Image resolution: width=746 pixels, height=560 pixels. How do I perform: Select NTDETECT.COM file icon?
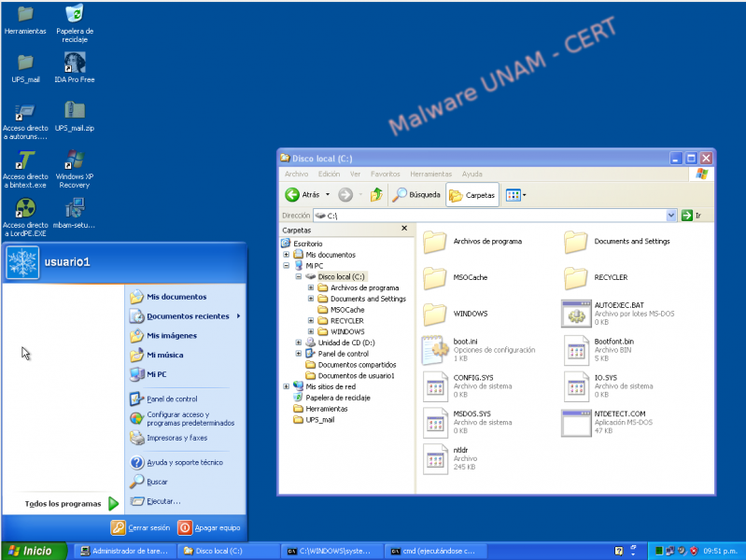[576, 423]
